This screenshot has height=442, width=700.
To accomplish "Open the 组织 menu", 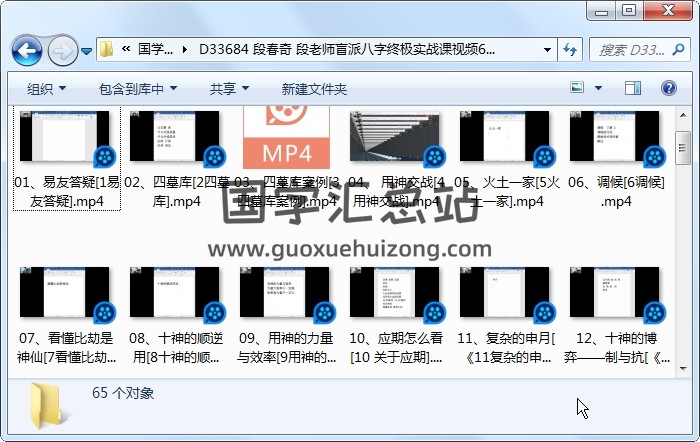I will (46, 89).
